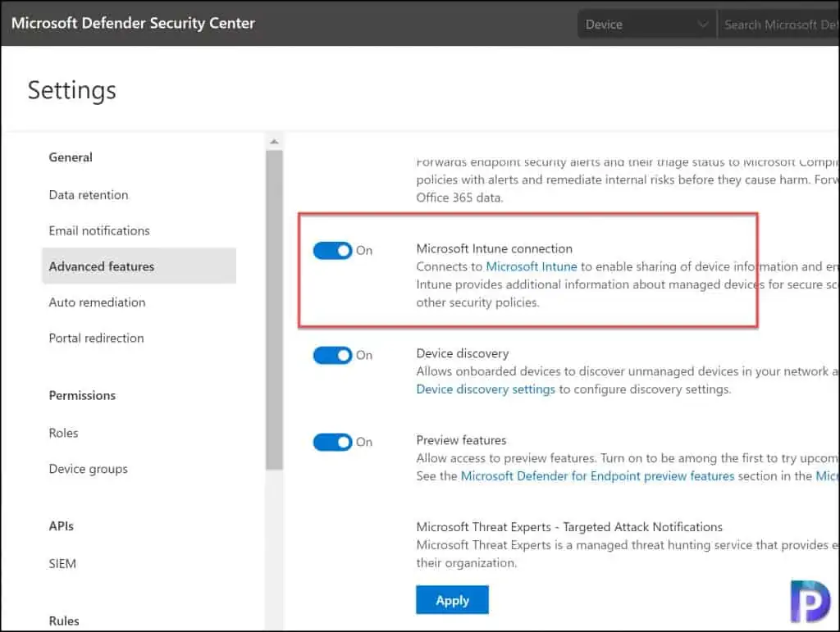Viewport: 840px width, 632px height.
Task: Click the 'other security policies.' text
Action: (477, 302)
